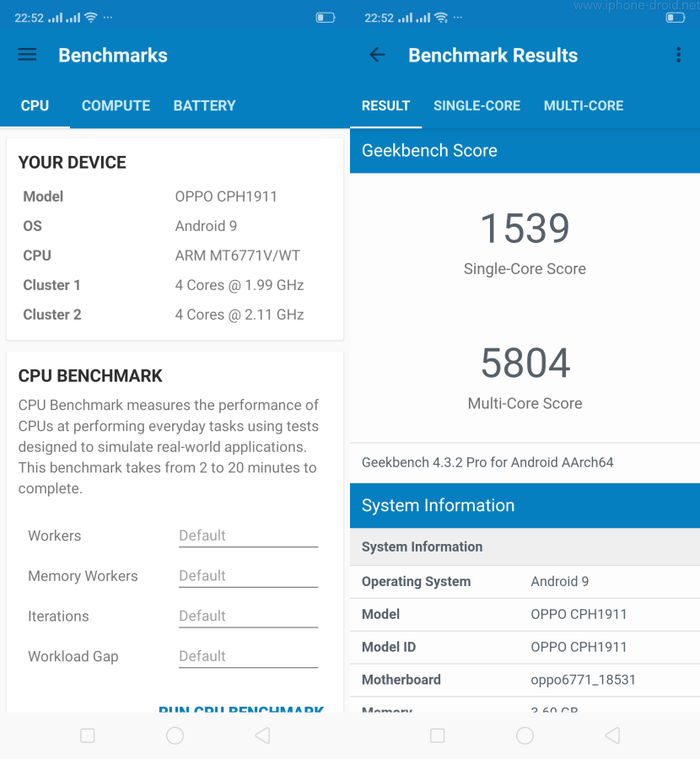Tap the square recents button on right phone
Image resolution: width=700 pixels, height=759 pixels.
437,735
